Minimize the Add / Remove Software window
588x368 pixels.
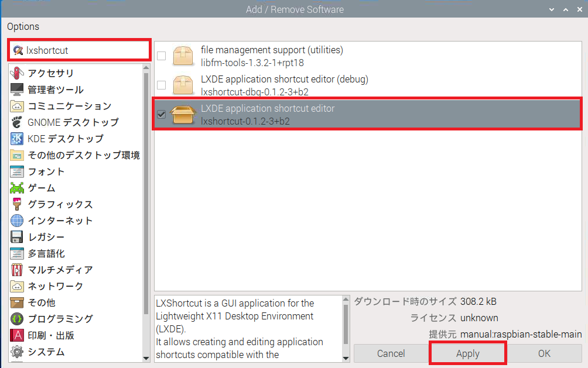click(x=552, y=9)
